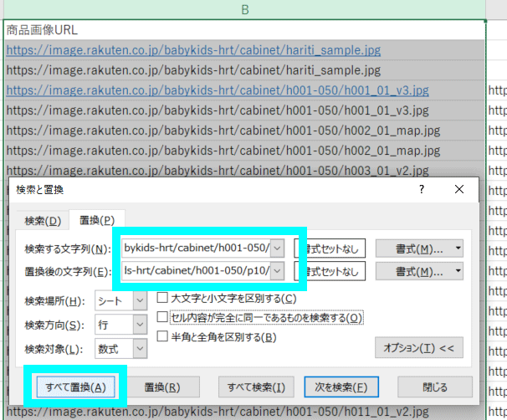Select column B header
This screenshot has height=420, width=507.
click(x=245, y=9)
